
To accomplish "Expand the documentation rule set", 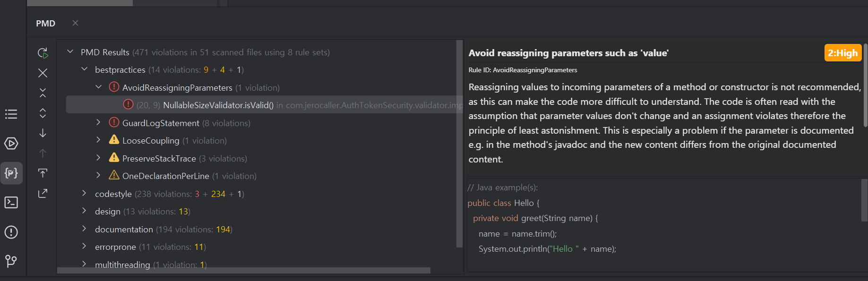I will (85, 229).
